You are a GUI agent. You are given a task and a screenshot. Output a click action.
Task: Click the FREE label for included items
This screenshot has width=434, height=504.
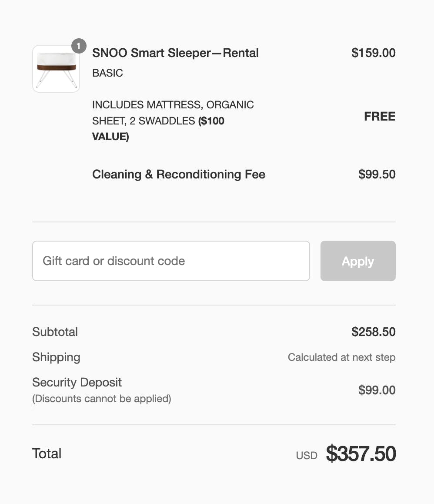[380, 117]
